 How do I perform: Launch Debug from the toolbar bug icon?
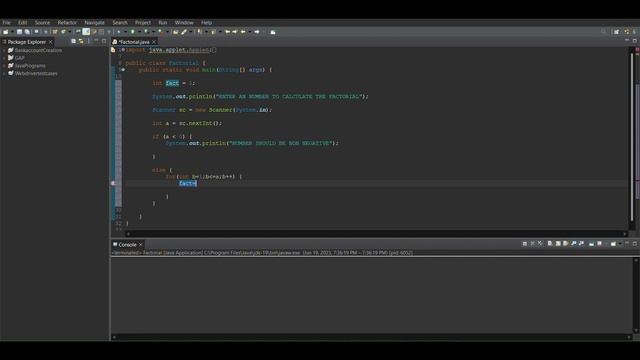[118, 32]
